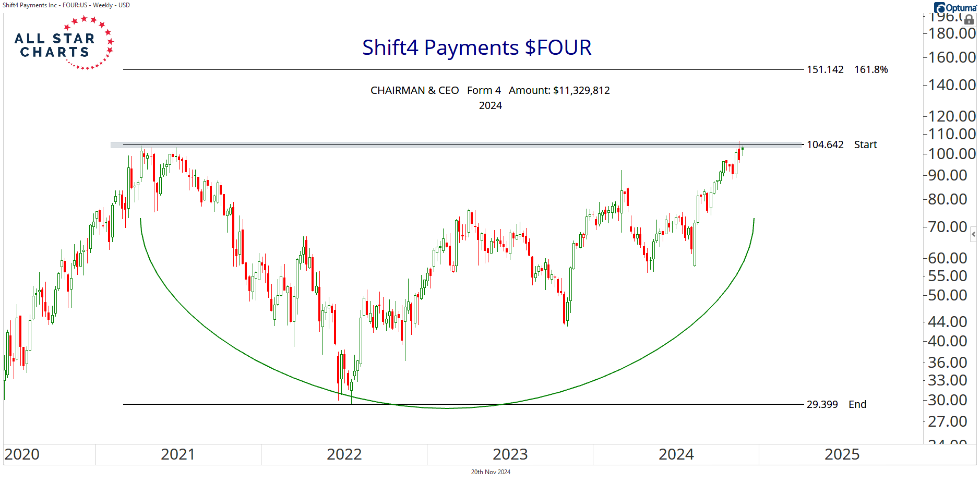980x482 pixels.
Task: Select the Shift4 Payments $FOUR chart title
Action: pos(476,47)
